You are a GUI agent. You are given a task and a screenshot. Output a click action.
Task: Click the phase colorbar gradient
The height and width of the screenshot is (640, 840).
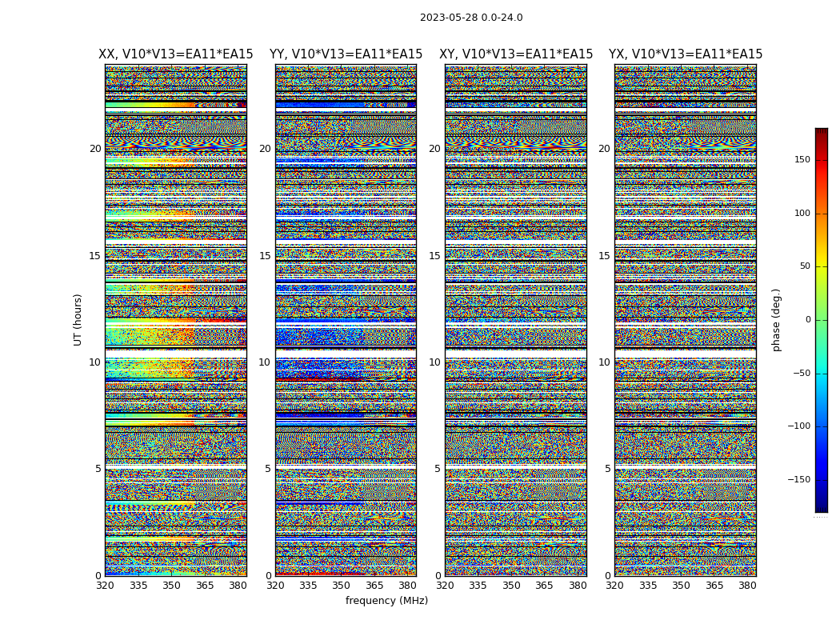pyautogui.click(x=822, y=320)
